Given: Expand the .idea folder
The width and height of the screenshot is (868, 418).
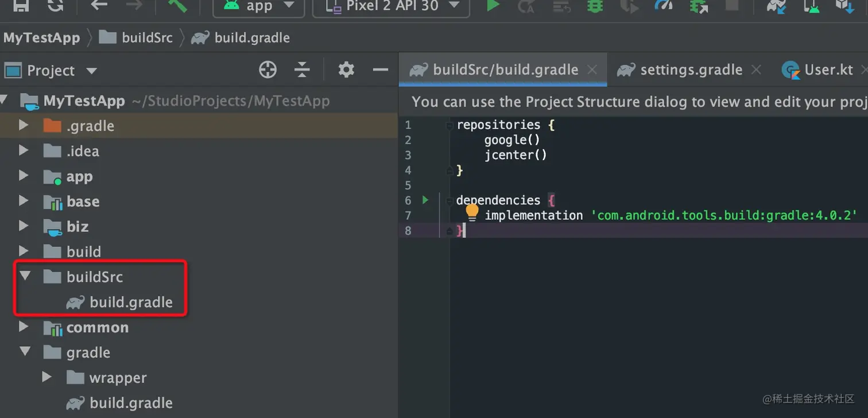Looking at the screenshot, I should (x=24, y=150).
